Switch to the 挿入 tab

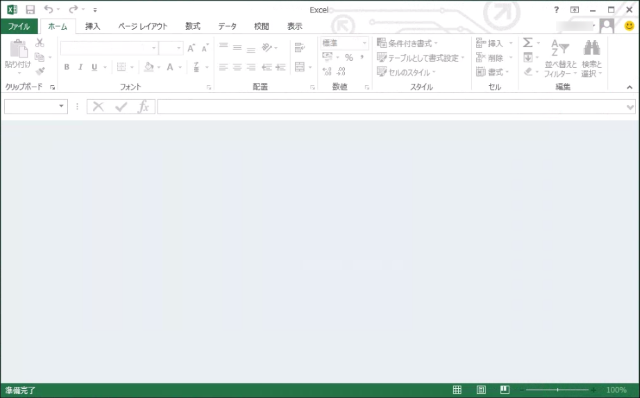coord(93,27)
